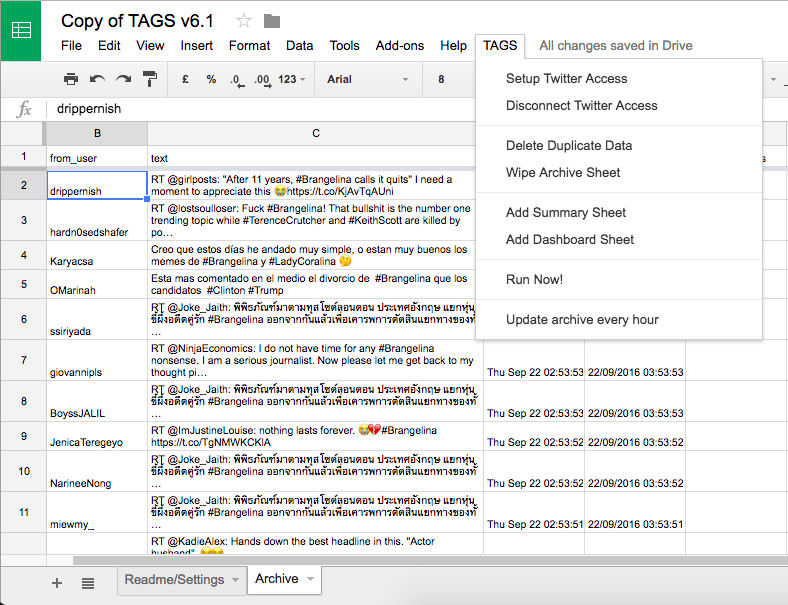Viewport: 788px width, 605px height.
Task: Click the Print icon
Action: (x=71, y=79)
